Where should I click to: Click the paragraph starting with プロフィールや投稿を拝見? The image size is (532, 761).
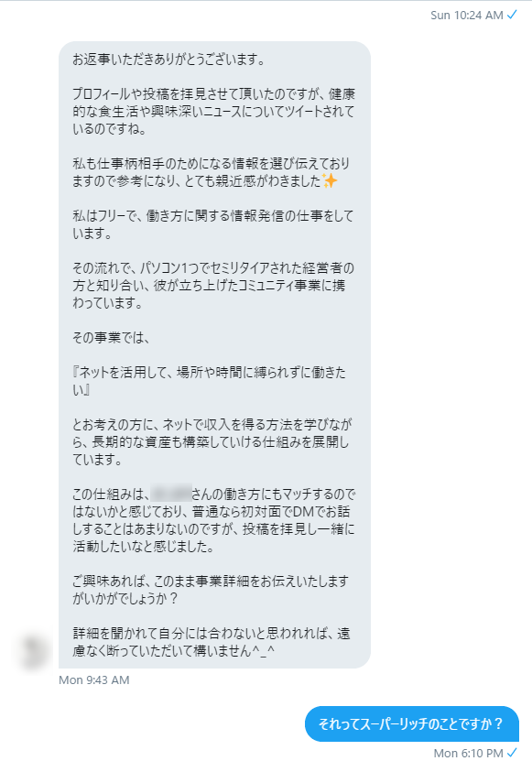tap(213, 112)
